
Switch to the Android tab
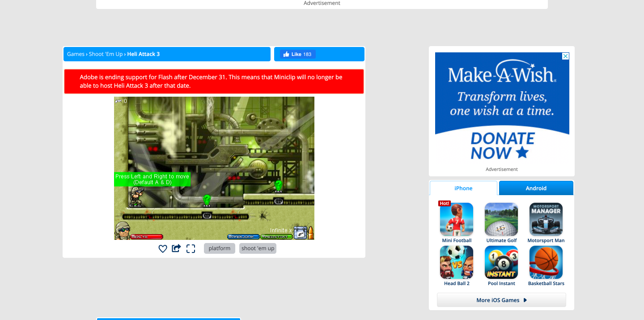pos(536,188)
